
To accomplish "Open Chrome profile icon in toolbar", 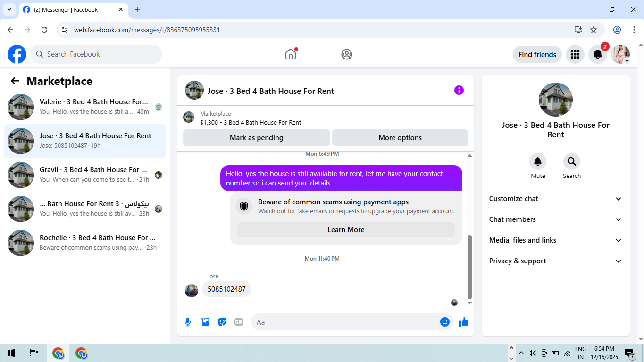I will coord(617,30).
